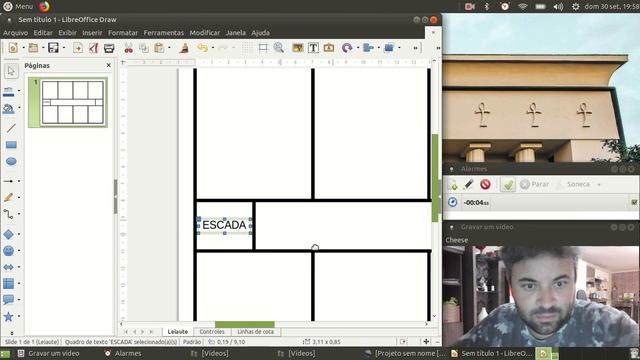Viewport: 640px width, 360px height.
Task: Click the Arrange objects icon
Action: tap(389, 48)
